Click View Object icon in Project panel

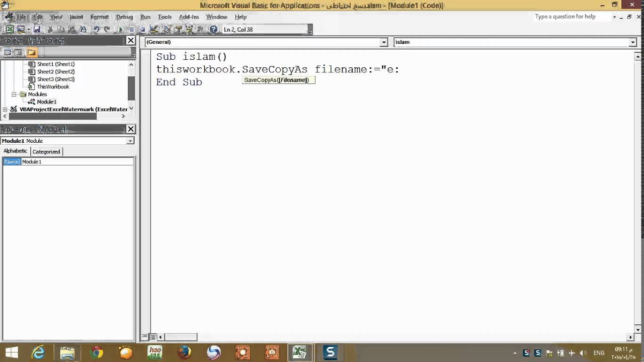18,52
